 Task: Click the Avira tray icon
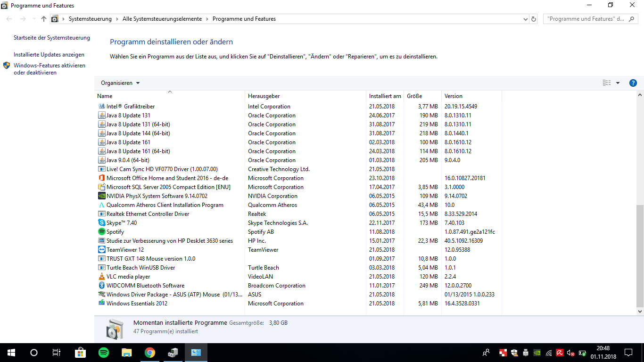coord(560,353)
